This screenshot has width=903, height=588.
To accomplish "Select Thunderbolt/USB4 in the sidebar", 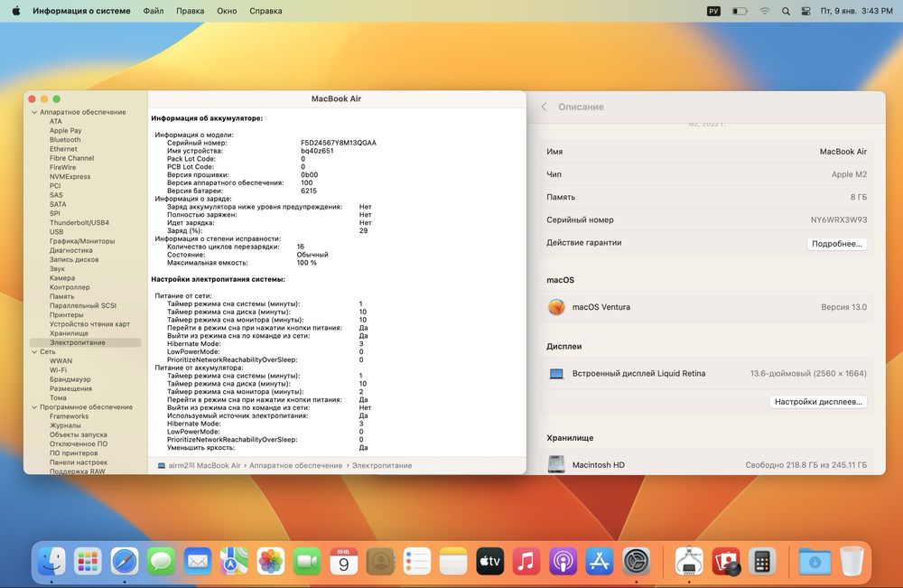I will [x=79, y=223].
